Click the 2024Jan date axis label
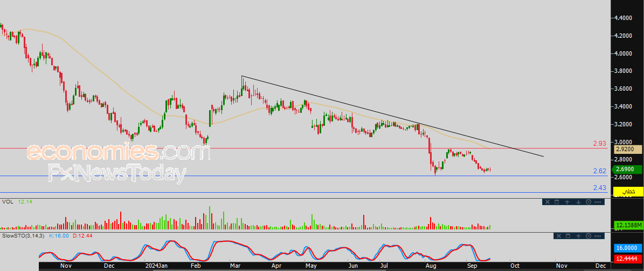This screenshot has width=644, height=271. (156, 266)
